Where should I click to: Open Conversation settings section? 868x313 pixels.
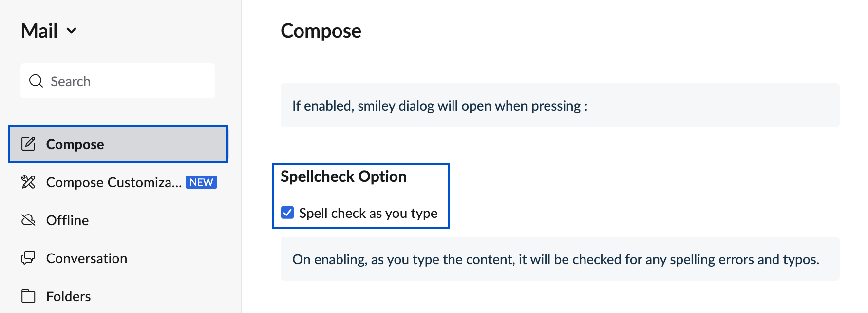pos(87,258)
